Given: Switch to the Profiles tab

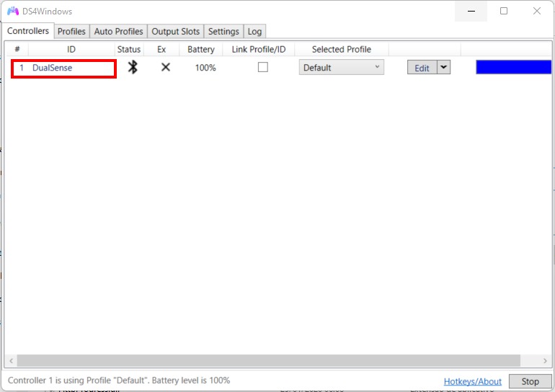Looking at the screenshot, I should (x=71, y=32).
